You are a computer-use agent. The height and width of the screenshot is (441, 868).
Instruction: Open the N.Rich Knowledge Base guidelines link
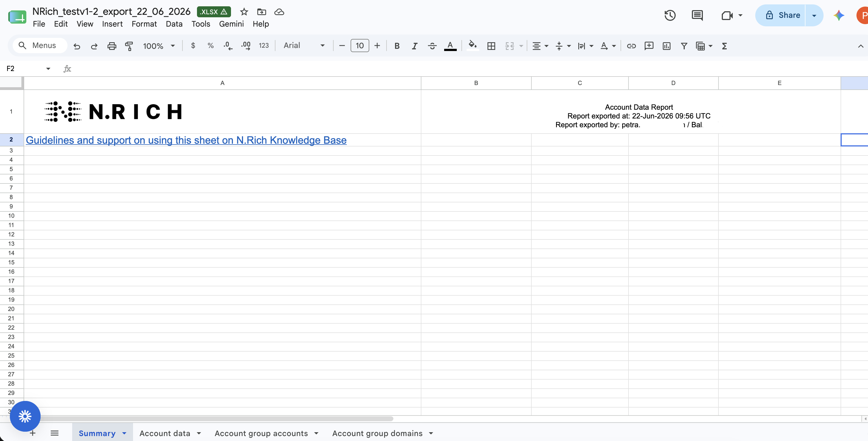[x=186, y=140]
